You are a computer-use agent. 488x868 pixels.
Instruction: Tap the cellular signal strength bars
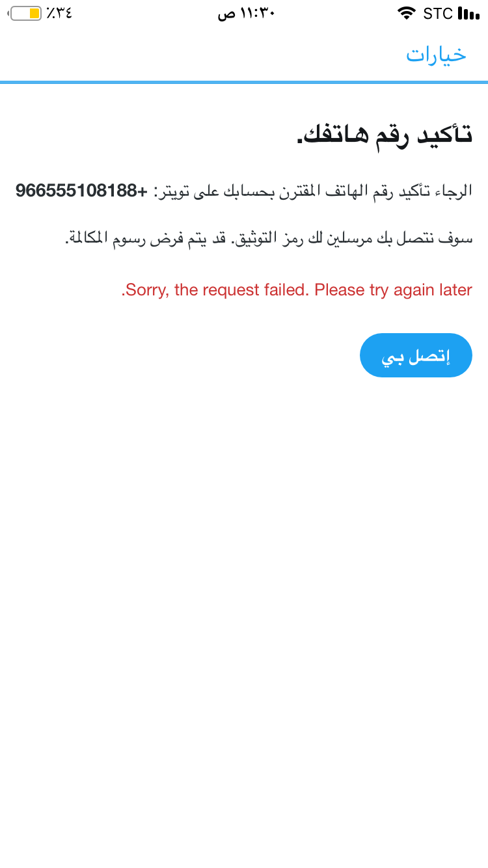tap(468, 13)
